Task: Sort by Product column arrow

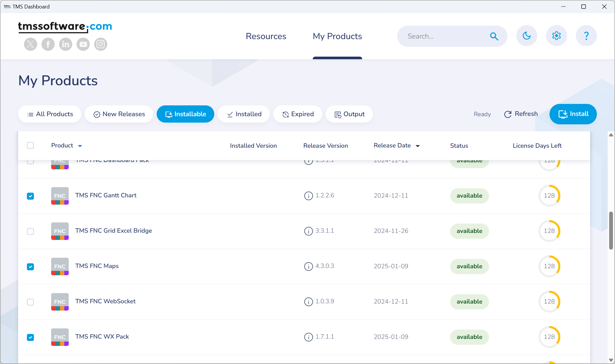Action: tap(80, 146)
